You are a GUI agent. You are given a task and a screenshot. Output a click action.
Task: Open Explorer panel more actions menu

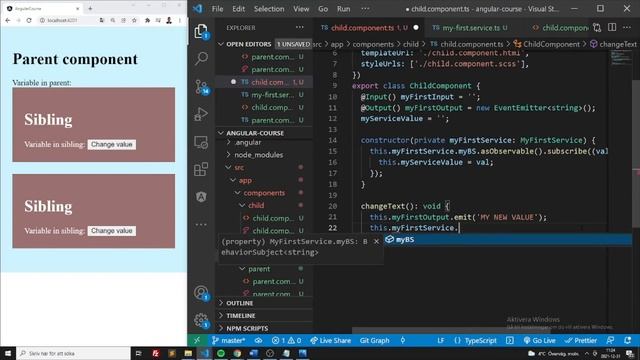(300, 27)
